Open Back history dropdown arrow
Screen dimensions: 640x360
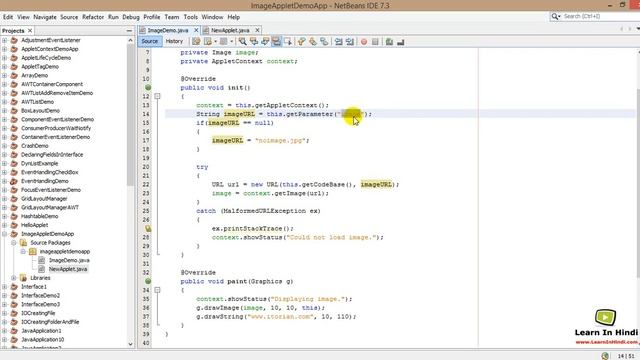pos(216,42)
